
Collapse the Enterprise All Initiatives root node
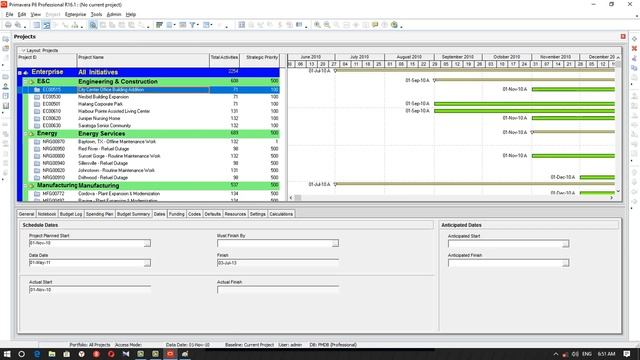[20, 73]
